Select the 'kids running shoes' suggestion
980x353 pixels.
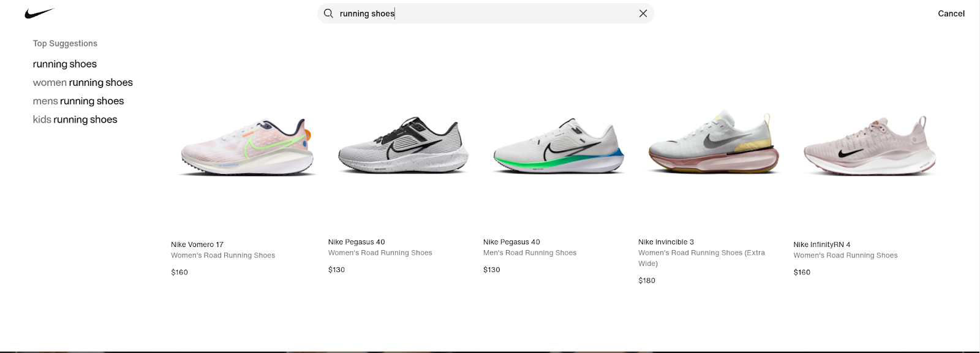[75, 120]
